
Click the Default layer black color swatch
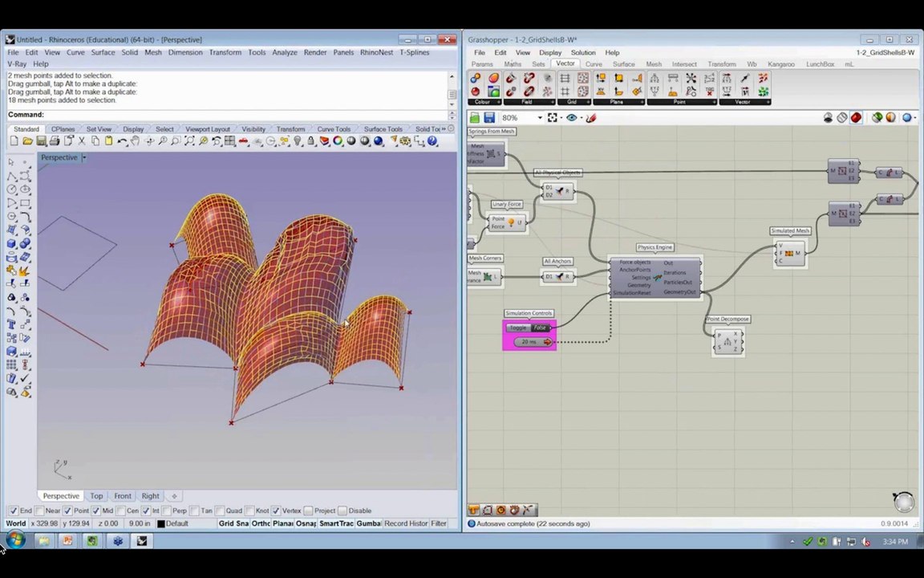tap(161, 523)
